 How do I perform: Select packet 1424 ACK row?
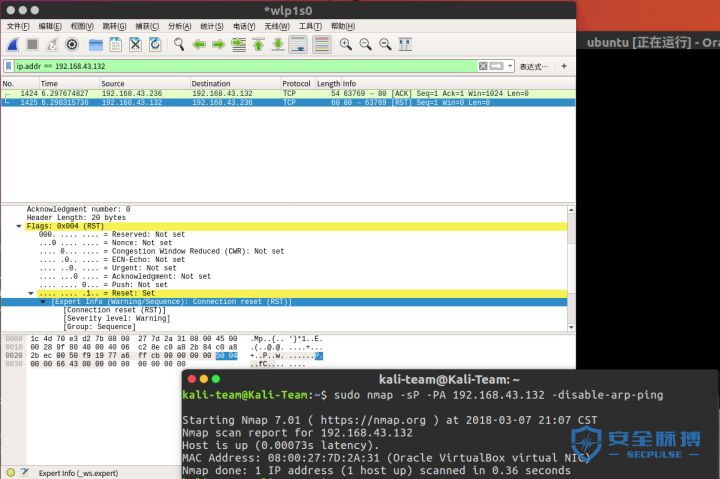288,93
